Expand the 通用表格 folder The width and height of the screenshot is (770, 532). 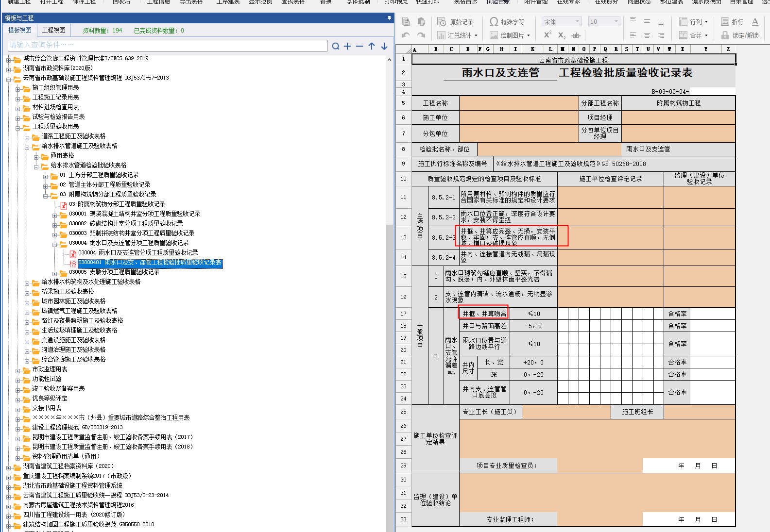pos(36,157)
